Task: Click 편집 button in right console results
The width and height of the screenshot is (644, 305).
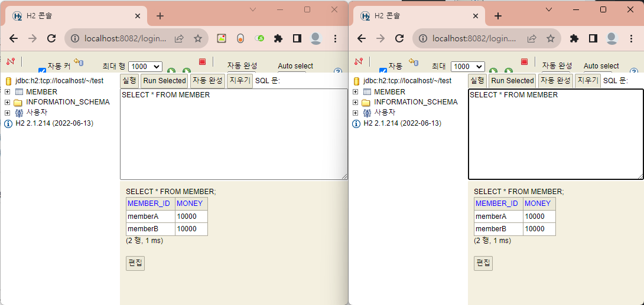Action: coord(483,263)
